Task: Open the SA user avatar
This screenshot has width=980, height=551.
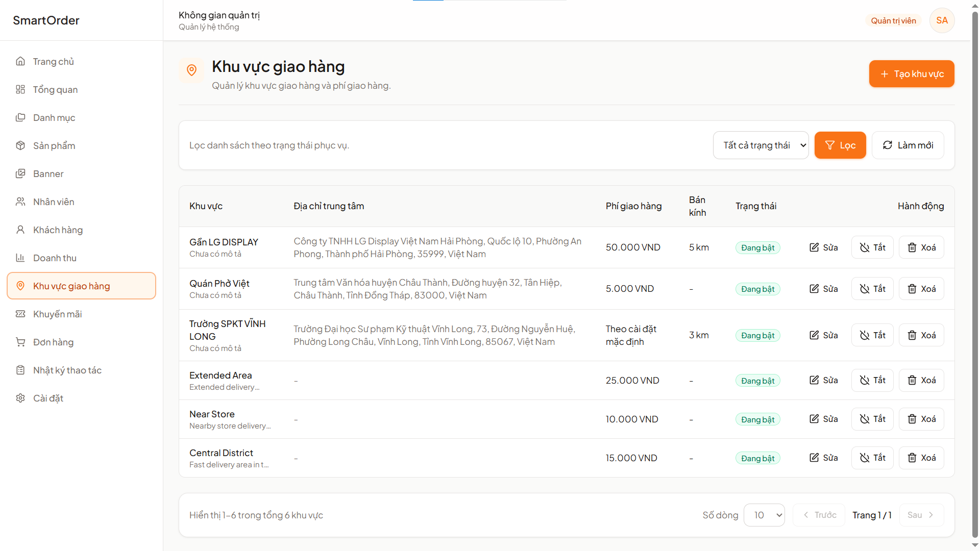Action: [942, 20]
